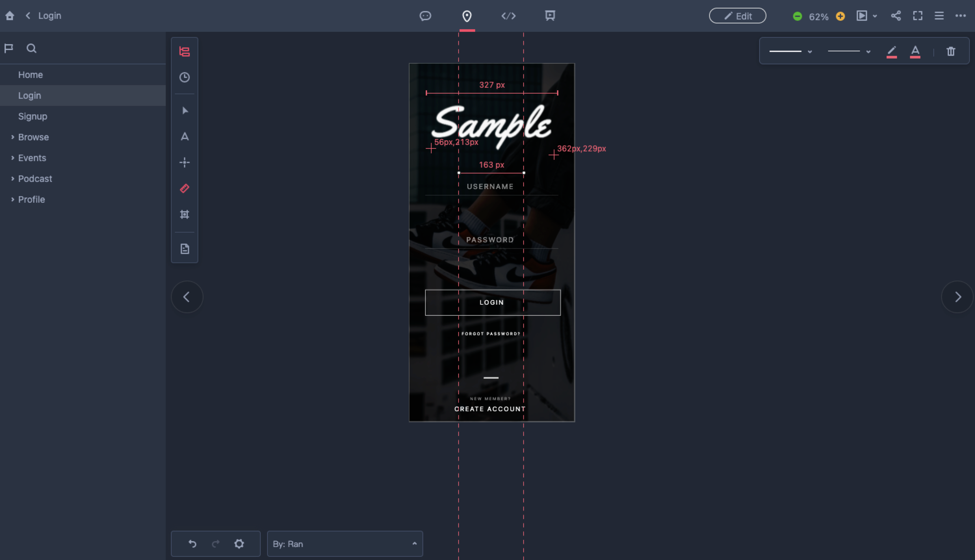Zoom in with the orange plus button

(840, 16)
